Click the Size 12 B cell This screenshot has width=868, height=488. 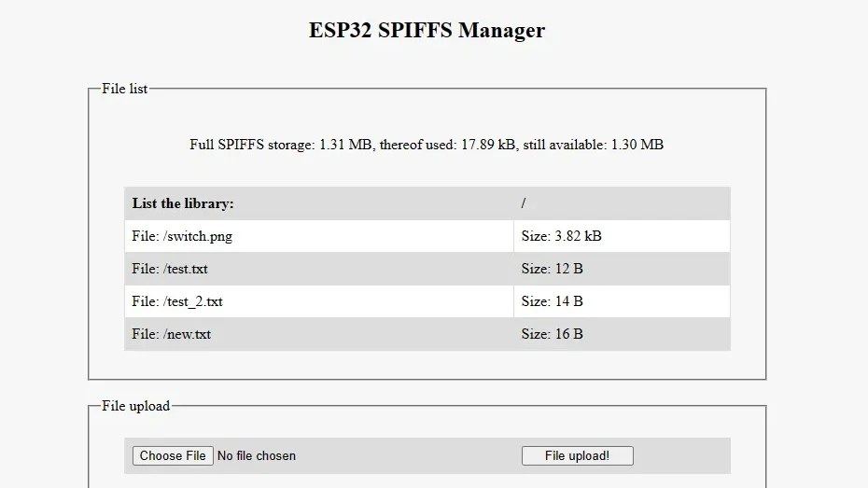tap(552, 269)
